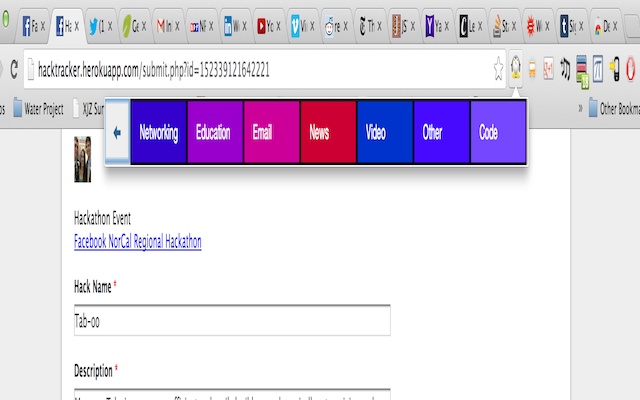The image size is (640, 400).
Task: Choose the Code category
Action: click(x=498, y=132)
